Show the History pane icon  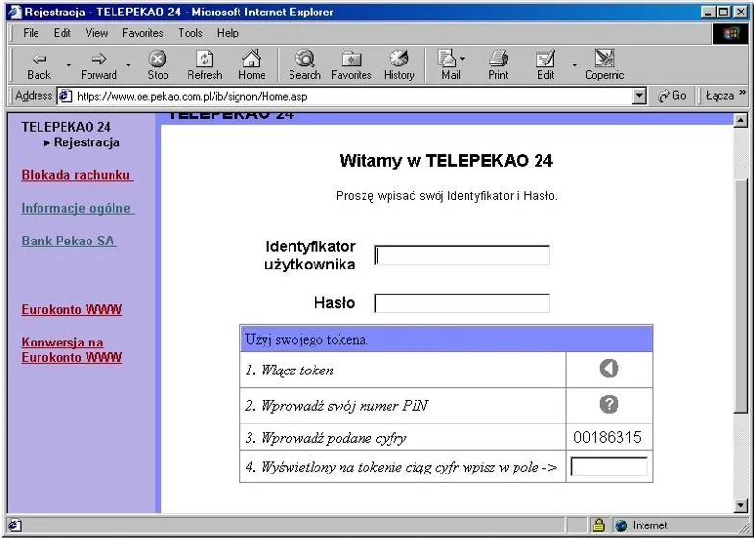[399, 65]
